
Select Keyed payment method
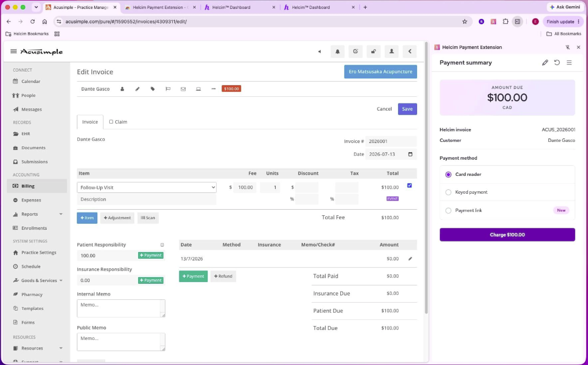coord(448,193)
